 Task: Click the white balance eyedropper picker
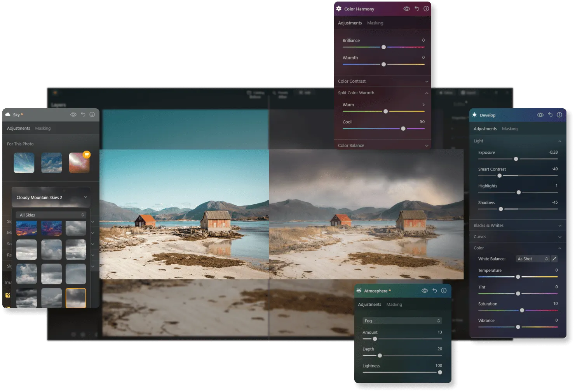[554, 259]
